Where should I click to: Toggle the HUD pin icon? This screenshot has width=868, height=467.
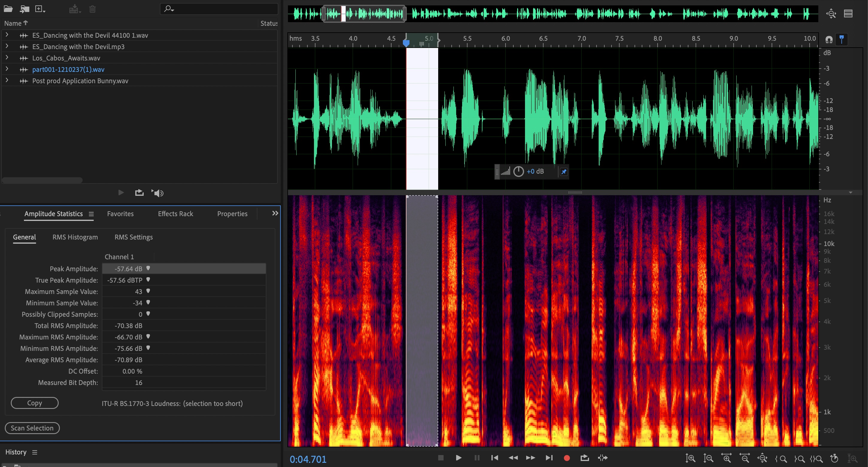click(564, 172)
